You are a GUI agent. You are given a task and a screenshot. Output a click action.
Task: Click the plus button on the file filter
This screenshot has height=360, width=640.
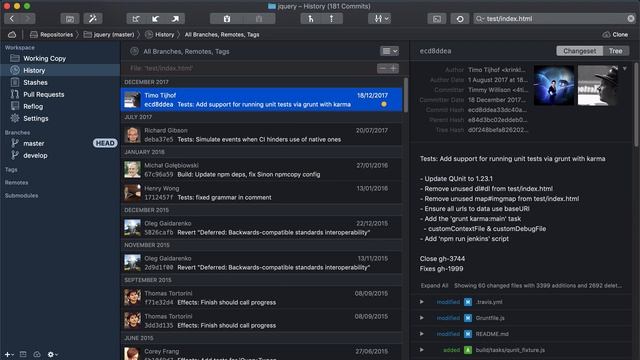click(x=393, y=68)
